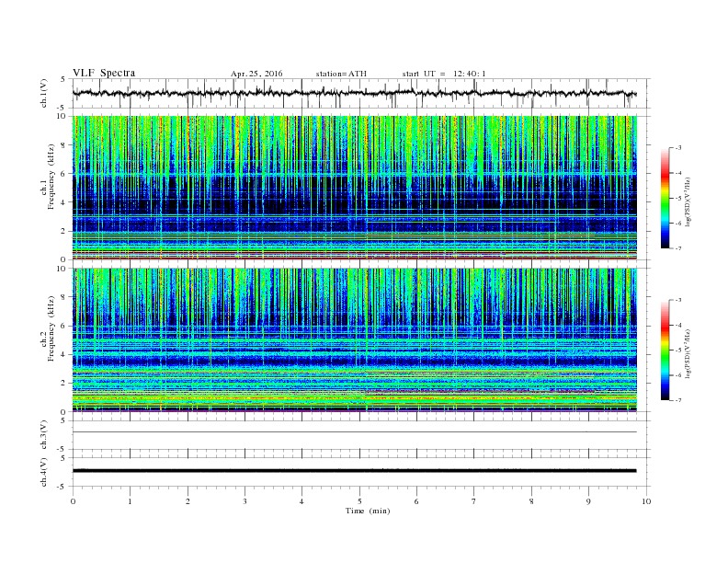Click the 'station=ATH' header label
This screenshot has width=728, height=563.
pyautogui.click(x=341, y=74)
